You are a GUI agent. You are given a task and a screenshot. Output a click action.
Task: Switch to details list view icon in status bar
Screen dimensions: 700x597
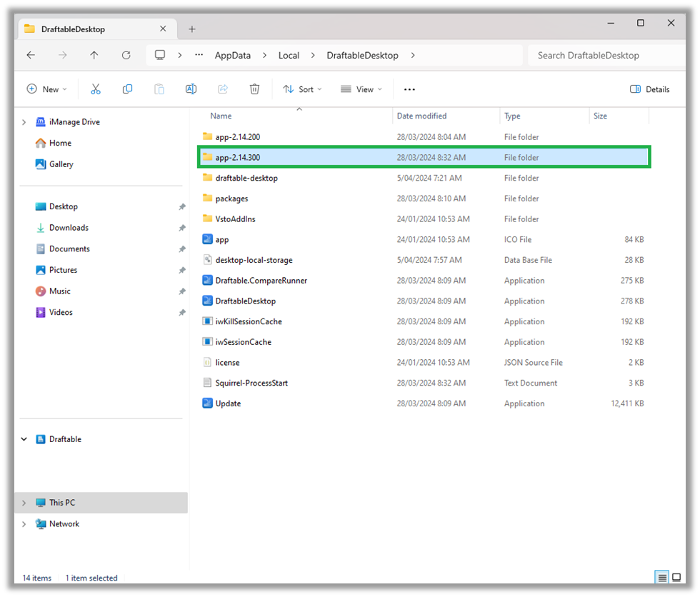click(x=662, y=578)
